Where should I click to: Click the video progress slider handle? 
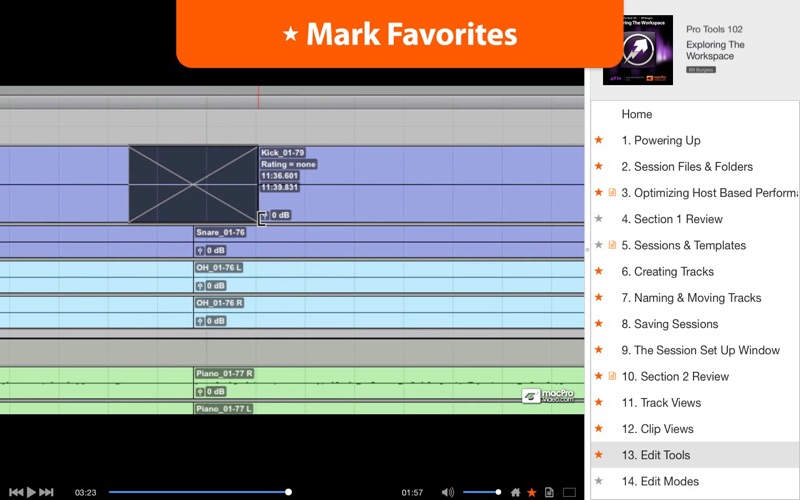(x=288, y=492)
